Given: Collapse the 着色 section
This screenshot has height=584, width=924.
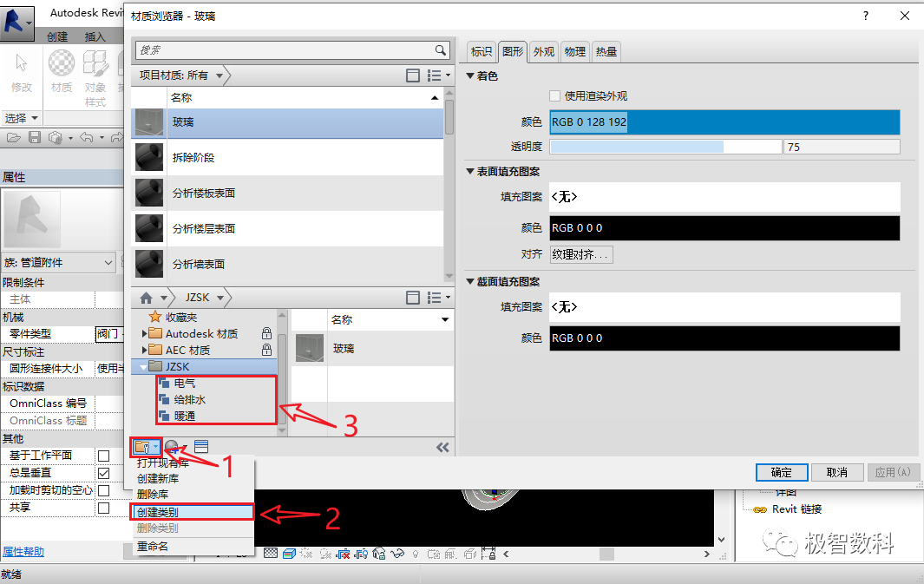Looking at the screenshot, I should click(x=469, y=76).
